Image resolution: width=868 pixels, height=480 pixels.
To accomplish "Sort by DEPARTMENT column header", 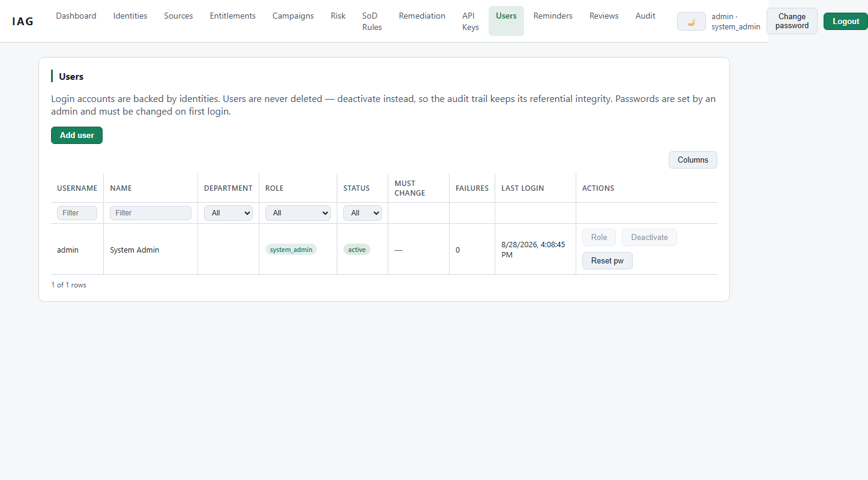I will pyautogui.click(x=228, y=188).
